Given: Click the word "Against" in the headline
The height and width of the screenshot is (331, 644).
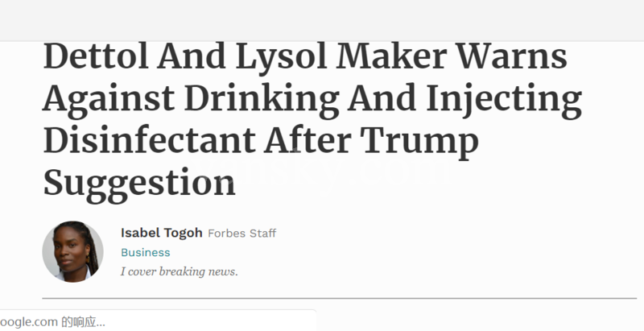Looking at the screenshot, I should click(109, 101).
